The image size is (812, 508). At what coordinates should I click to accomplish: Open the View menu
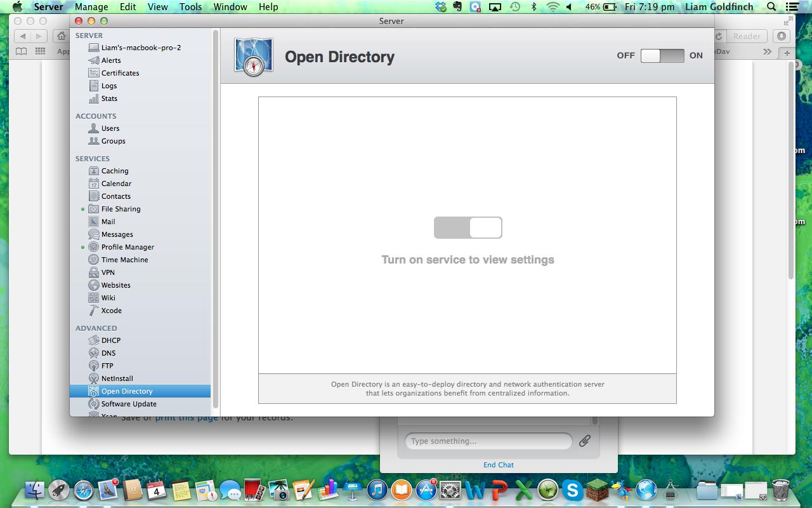pyautogui.click(x=158, y=7)
